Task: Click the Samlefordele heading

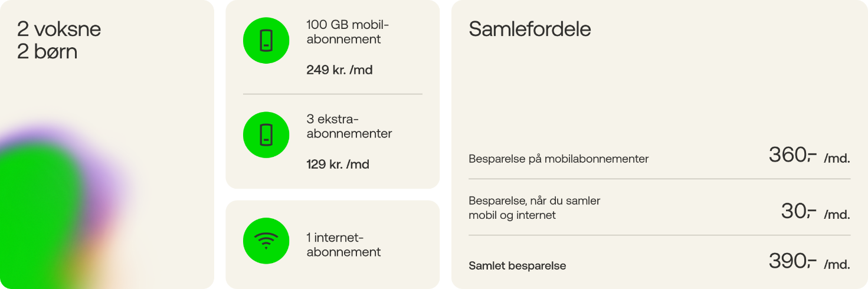Action: point(529,29)
